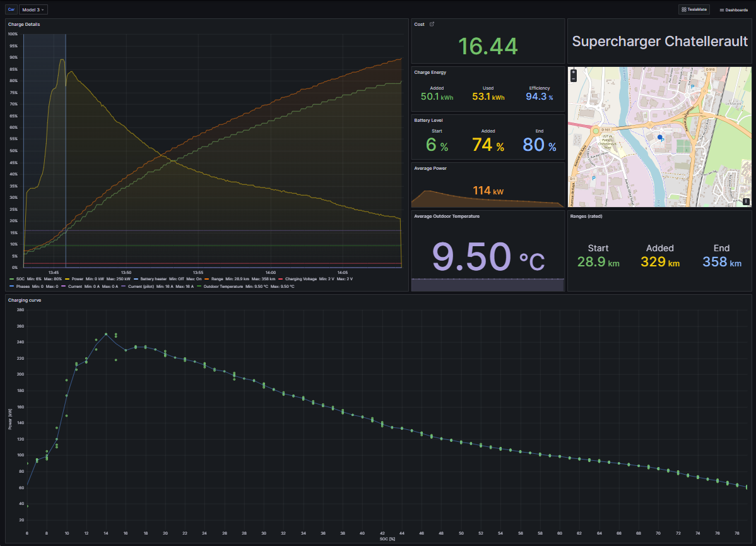756x546 pixels.
Task: Click the OpenStreetMap map panel
Action: (659, 137)
